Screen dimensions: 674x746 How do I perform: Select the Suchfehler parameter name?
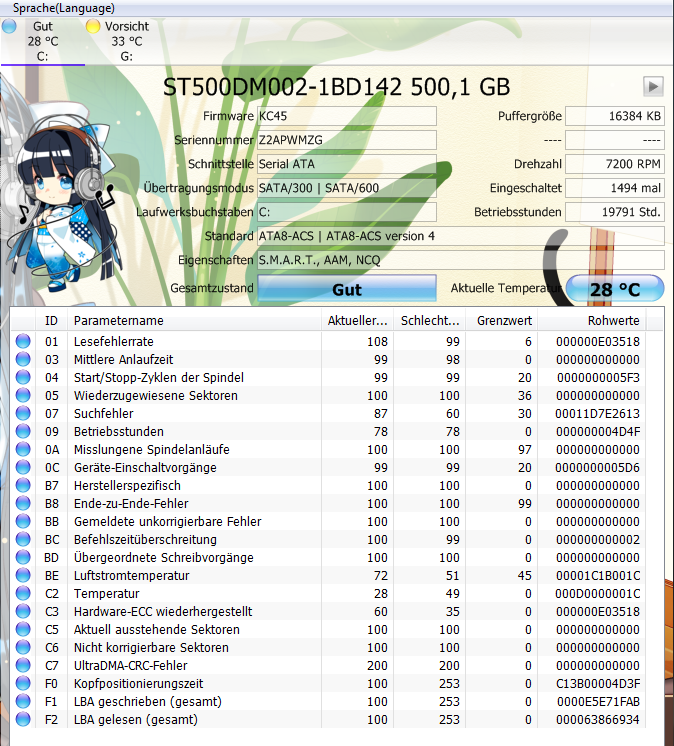(x=104, y=413)
